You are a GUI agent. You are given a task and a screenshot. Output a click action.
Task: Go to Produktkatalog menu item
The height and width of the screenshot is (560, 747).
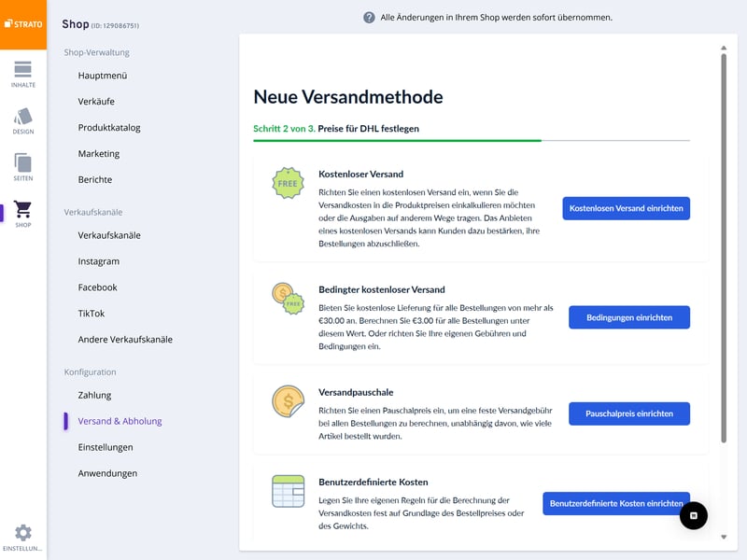click(109, 128)
